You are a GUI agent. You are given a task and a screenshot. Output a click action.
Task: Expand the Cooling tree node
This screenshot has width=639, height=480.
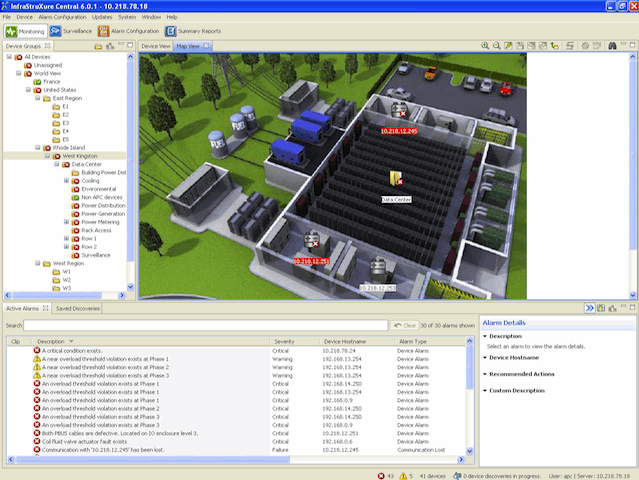(66, 181)
